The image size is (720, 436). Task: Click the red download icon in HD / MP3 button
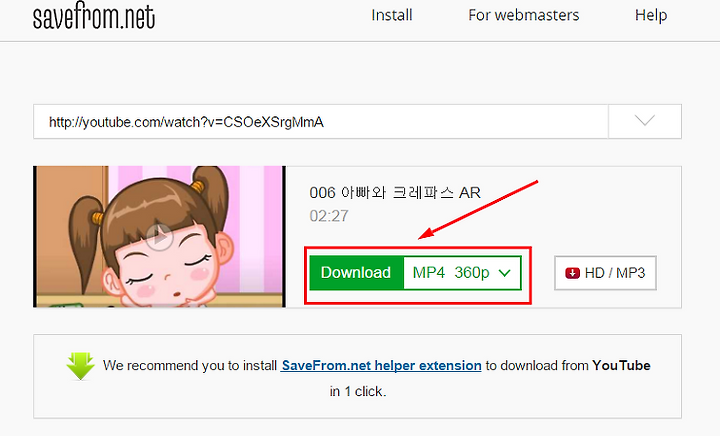[572, 273]
